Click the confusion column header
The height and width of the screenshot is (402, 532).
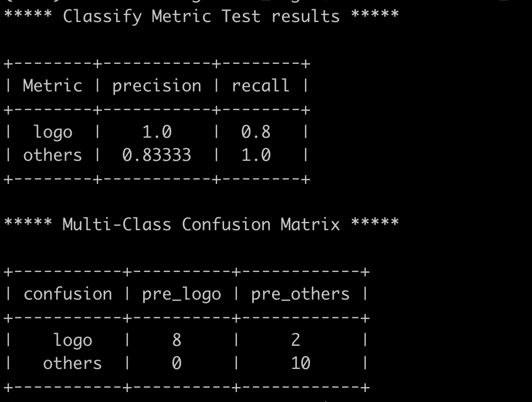68,294
